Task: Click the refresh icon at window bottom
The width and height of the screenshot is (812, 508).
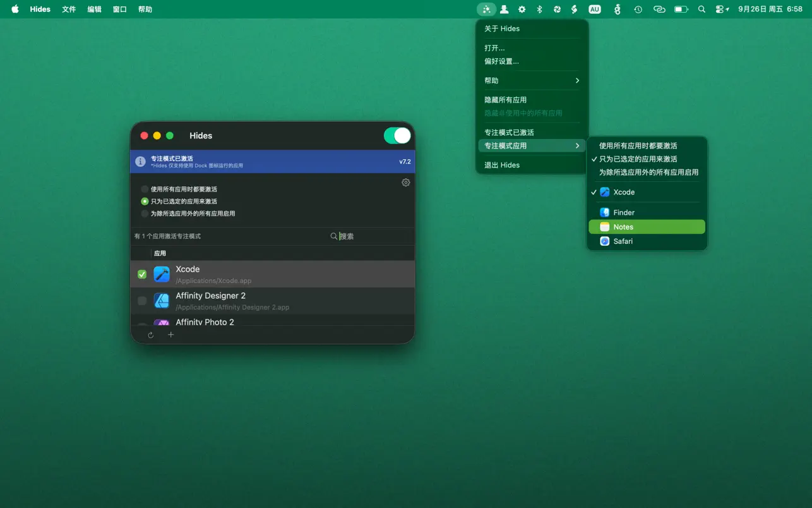Action: [x=150, y=335]
